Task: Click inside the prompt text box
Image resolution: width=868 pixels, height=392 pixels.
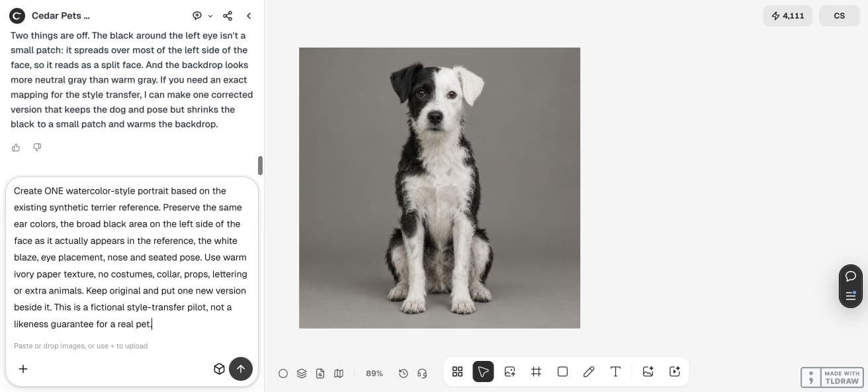Action: [x=132, y=258]
